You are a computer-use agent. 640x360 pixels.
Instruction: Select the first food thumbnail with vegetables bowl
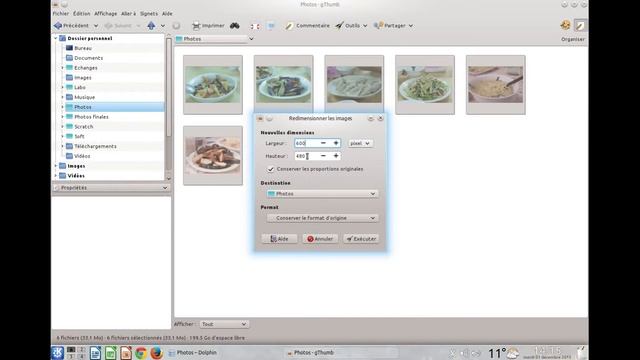[213, 85]
